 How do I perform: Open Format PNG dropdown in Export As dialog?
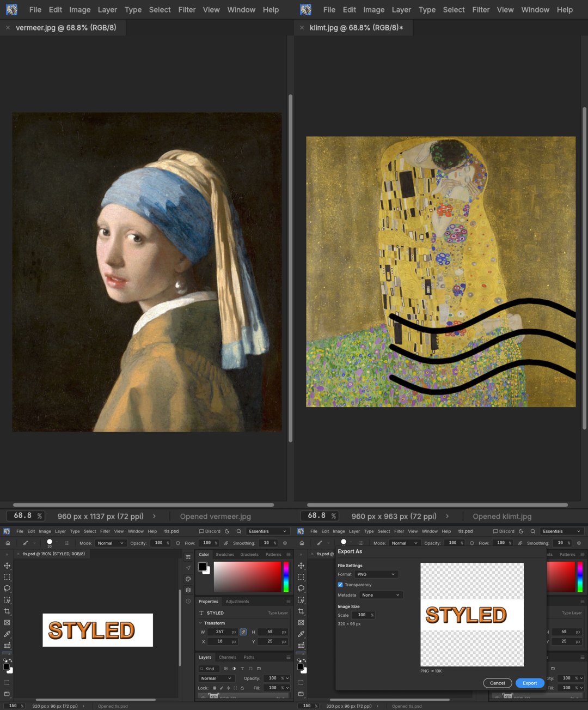(377, 574)
